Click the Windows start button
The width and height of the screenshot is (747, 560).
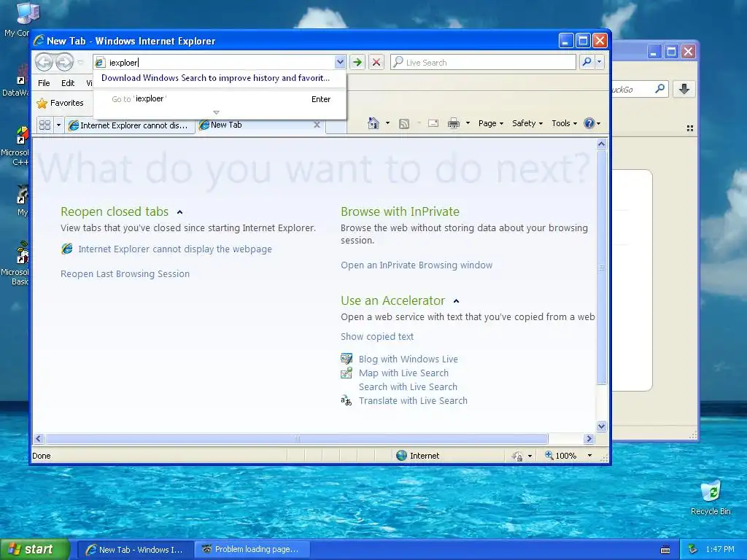tap(35, 550)
